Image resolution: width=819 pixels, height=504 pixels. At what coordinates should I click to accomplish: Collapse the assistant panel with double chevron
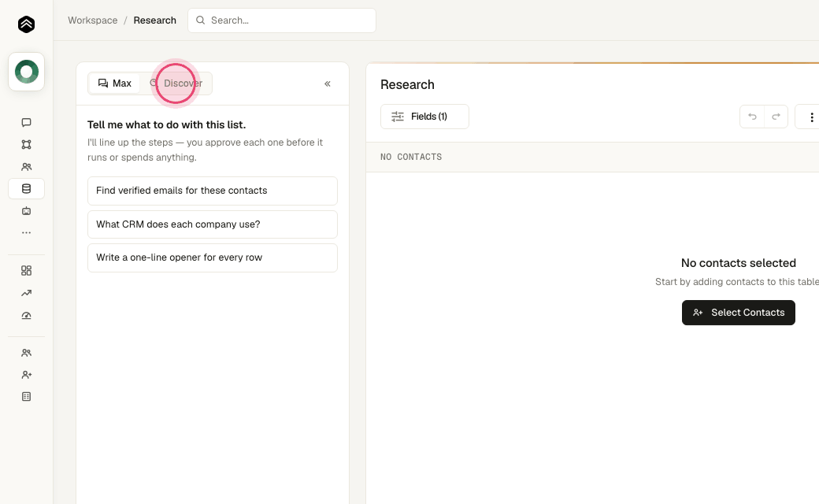click(328, 83)
